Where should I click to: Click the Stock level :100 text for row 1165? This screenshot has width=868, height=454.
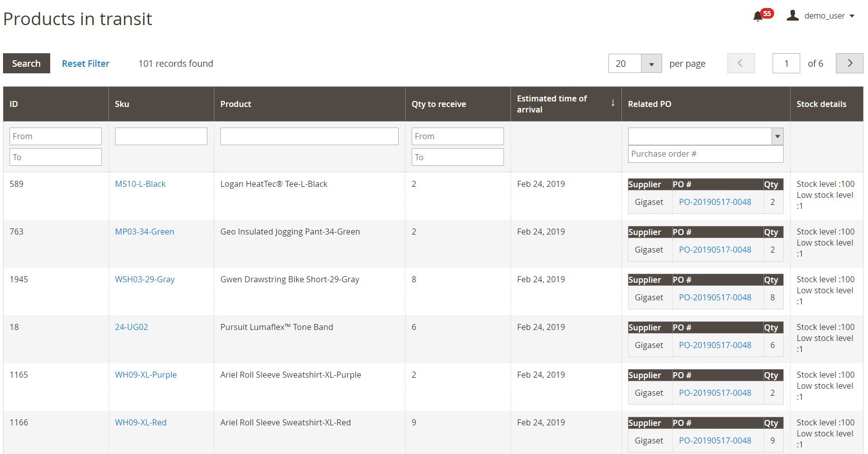[825, 375]
